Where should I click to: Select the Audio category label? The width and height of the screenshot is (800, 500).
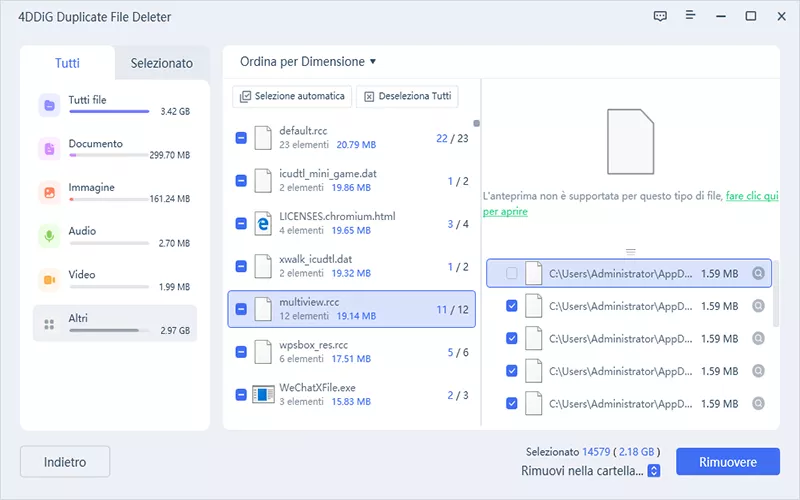82,231
